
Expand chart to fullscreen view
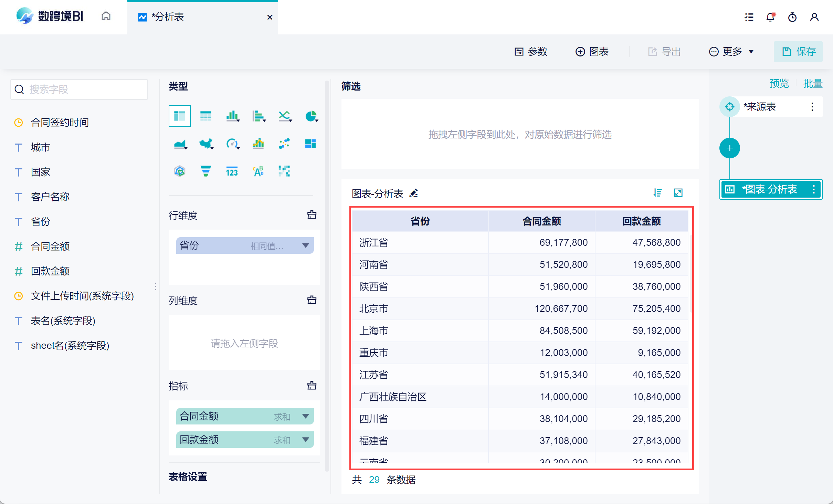point(678,193)
